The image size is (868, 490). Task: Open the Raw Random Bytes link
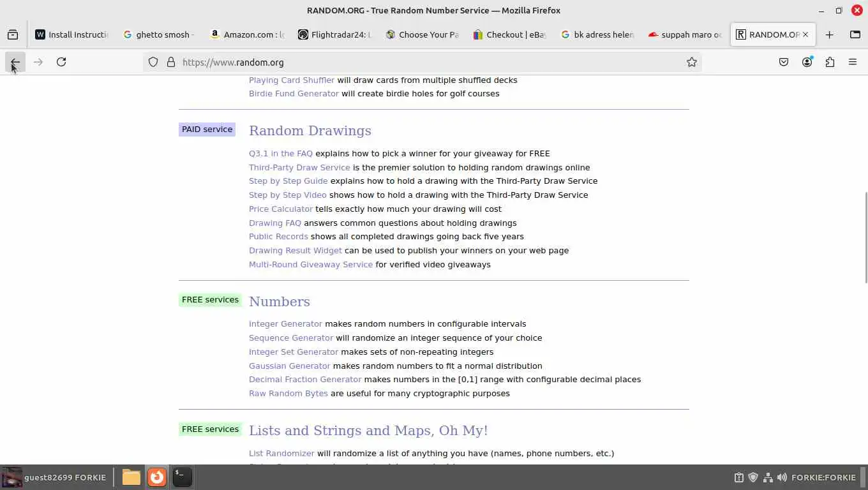click(x=288, y=393)
